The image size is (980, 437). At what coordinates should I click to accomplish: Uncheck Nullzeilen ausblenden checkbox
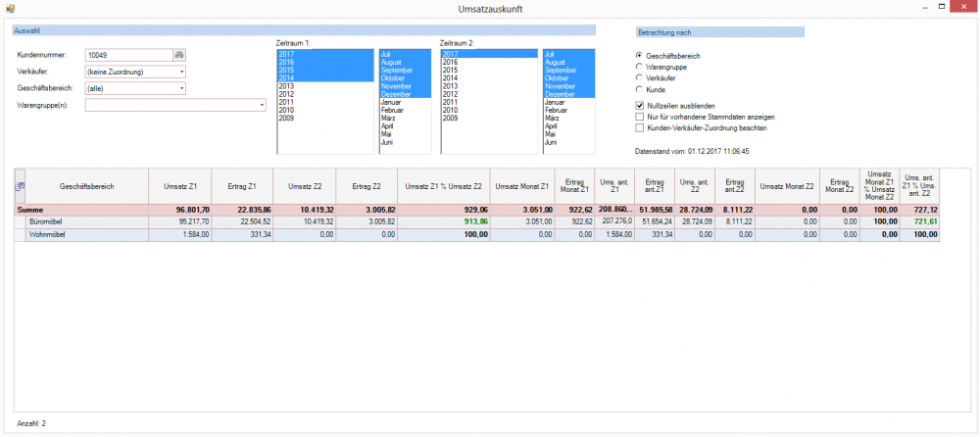coord(640,105)
